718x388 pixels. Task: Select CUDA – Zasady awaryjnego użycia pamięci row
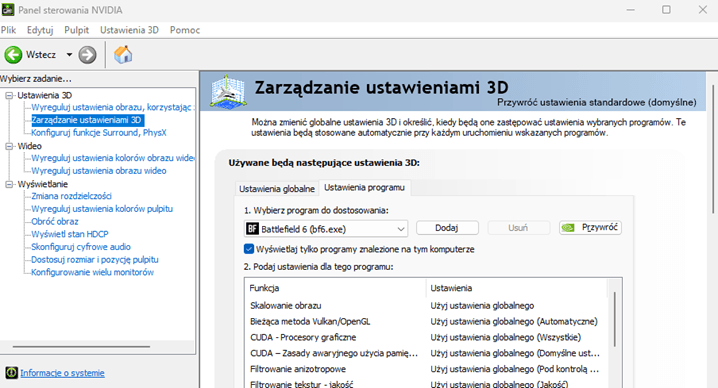click(x=426, y=353)
